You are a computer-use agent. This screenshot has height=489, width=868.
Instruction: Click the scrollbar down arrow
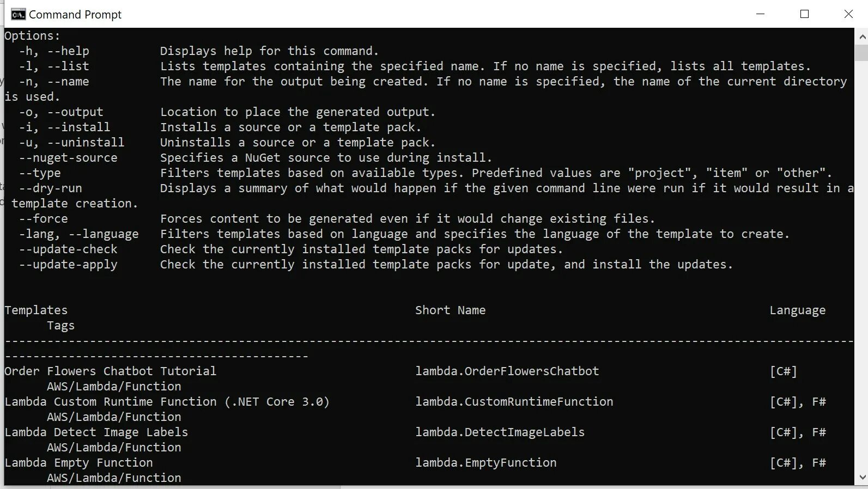click(862, 477)
